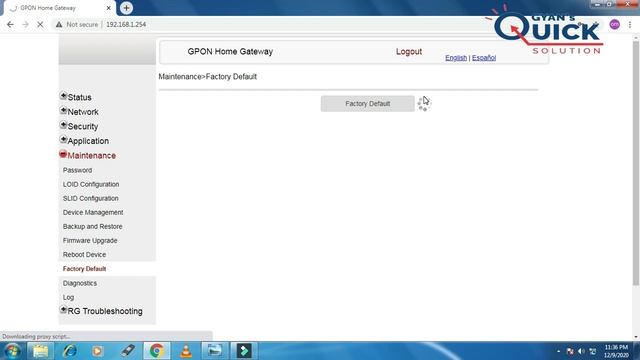Click the Status section label
Viewport: 640px width, 360px height.
pyautogui.click(x=80, y=98)
